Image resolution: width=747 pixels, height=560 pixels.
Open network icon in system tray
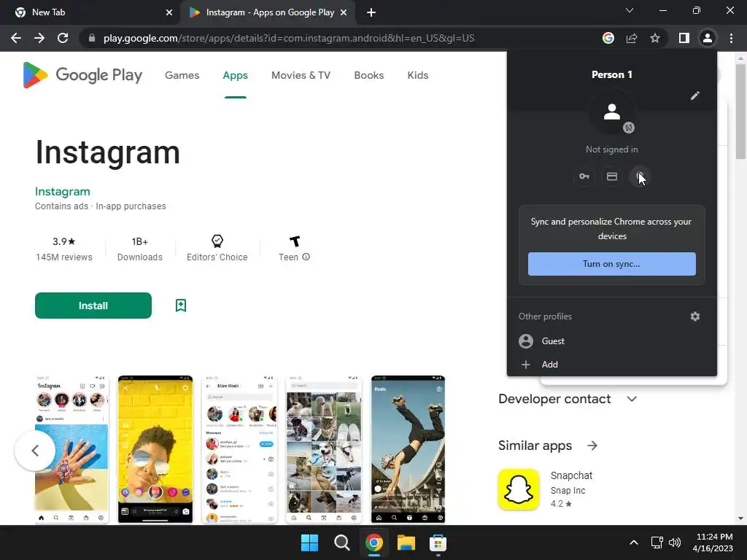[x=657, y=542]
